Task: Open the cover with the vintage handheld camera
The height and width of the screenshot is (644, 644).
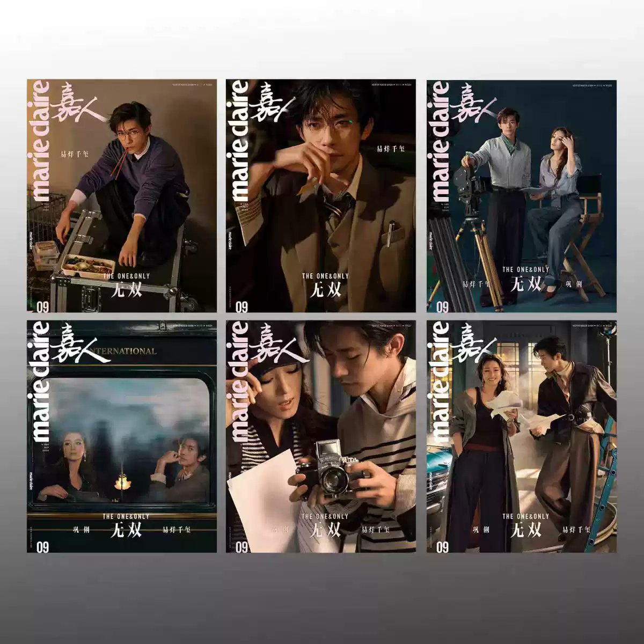Action: (x=321, y=437)
